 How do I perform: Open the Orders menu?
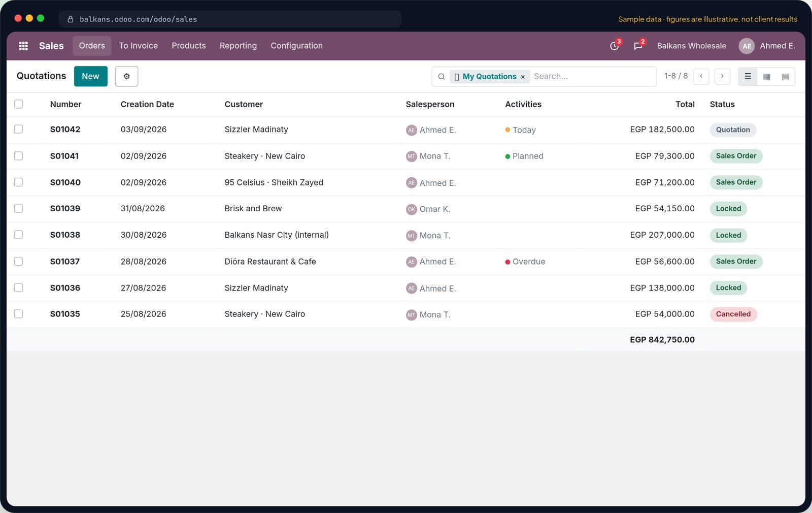pos(92,46)
